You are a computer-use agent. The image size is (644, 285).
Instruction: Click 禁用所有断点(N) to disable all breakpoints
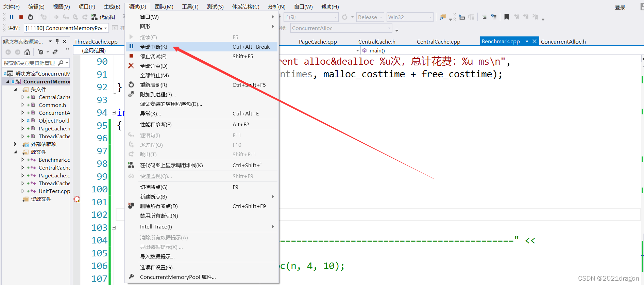pyautogui.click(x=202, y=216)
